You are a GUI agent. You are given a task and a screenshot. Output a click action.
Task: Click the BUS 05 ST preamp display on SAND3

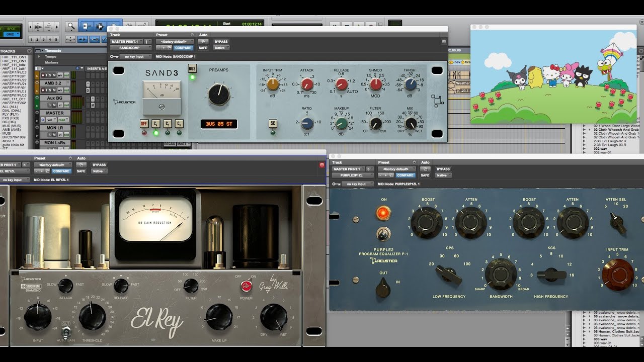click(219, 124)
